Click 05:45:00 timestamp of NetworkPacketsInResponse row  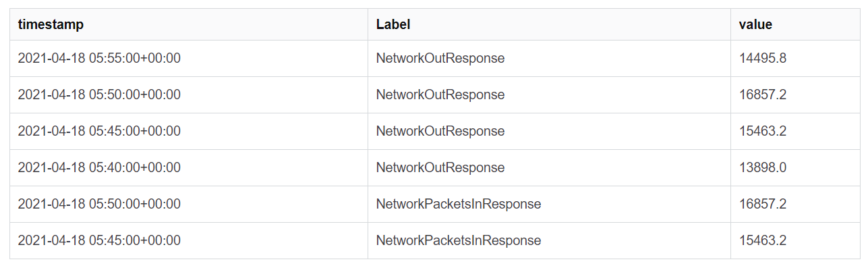[x=189, y=240]
